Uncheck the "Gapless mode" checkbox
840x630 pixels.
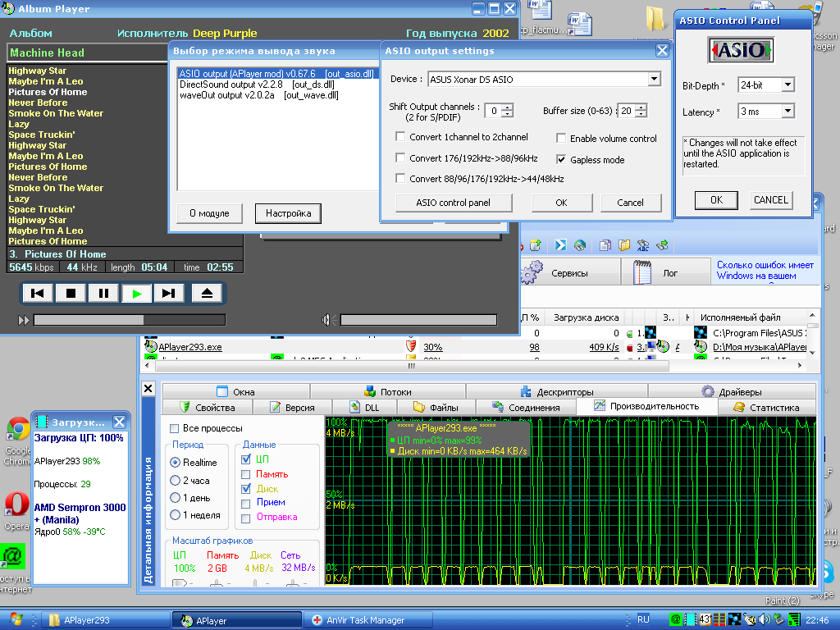[561, 159]
